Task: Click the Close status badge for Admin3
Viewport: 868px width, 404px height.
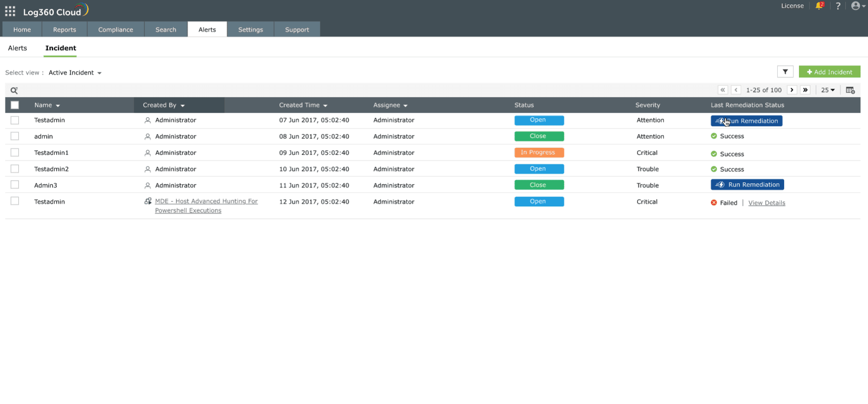Action: (x=539, y=185)
